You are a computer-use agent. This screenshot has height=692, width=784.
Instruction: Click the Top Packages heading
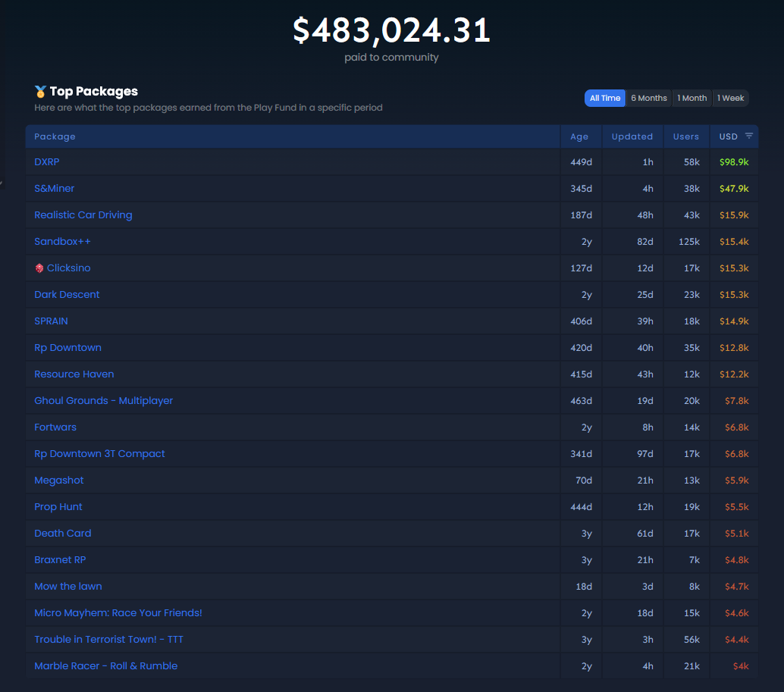click(x=93, y=92)
